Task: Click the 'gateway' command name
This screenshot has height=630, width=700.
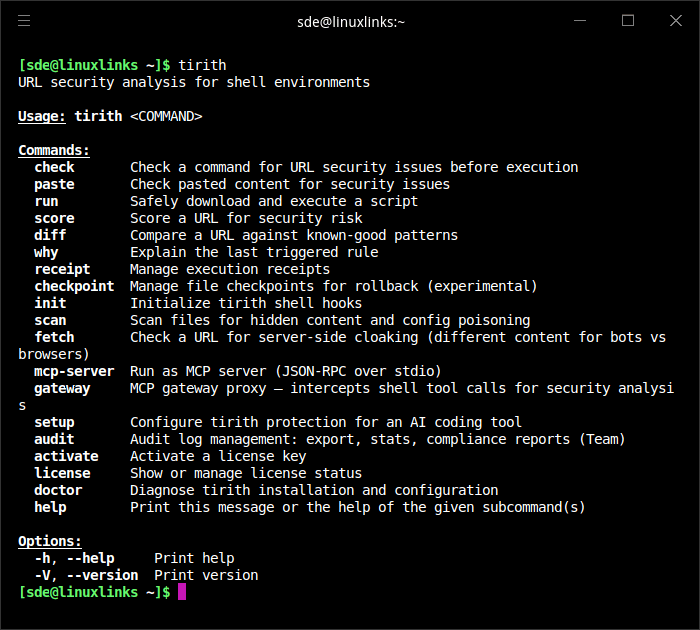Action: point(62,388)
